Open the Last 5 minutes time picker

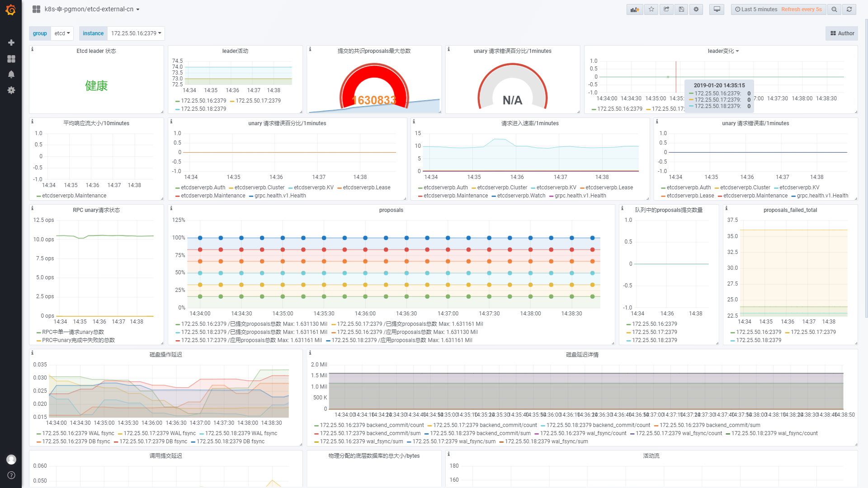tap(755, 9)
